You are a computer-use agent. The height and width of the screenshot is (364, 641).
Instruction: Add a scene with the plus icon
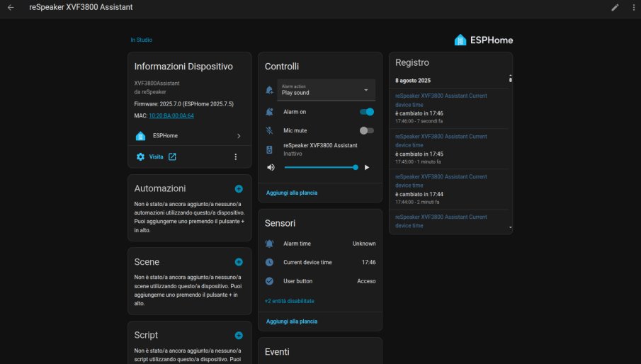point(239,262)
